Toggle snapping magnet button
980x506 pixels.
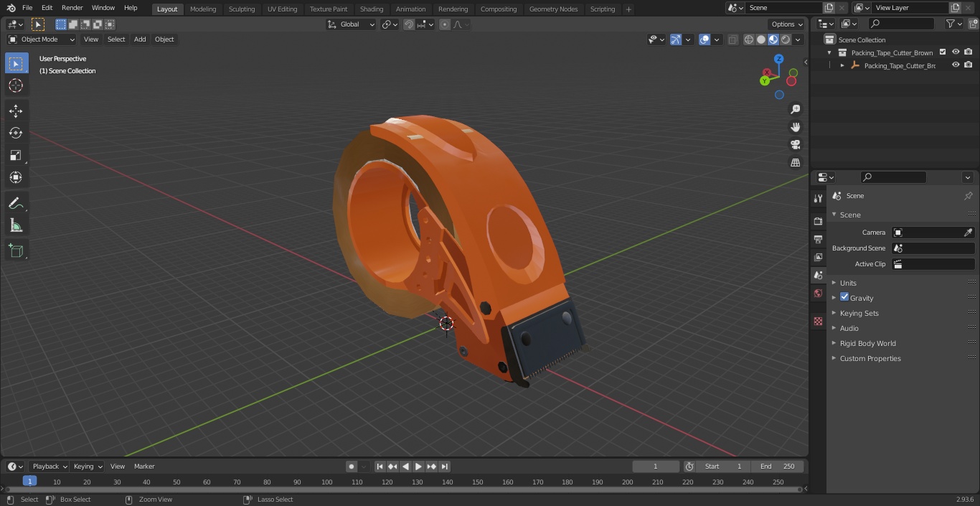click(409, 24)
